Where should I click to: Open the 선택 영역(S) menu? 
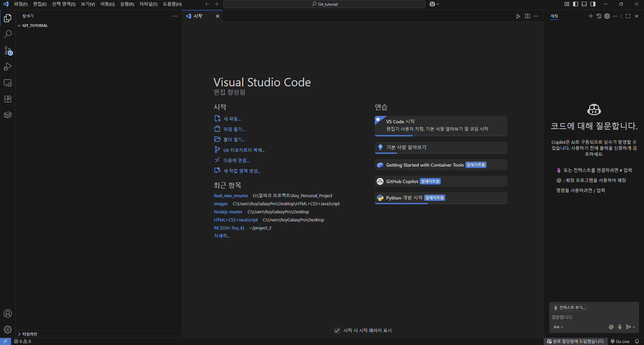pyautogui.click(x=64, y=4)
